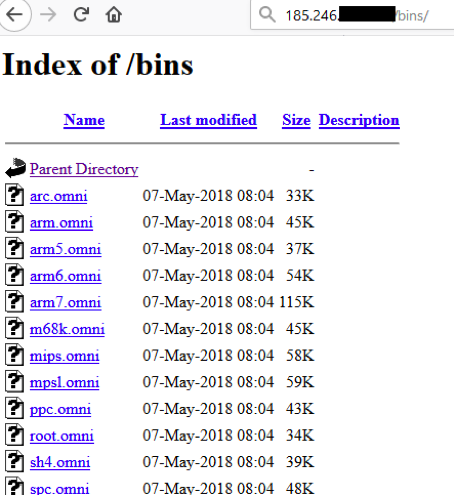
Task: Click the 33K size of arc.omni
Action: point(300,195)
